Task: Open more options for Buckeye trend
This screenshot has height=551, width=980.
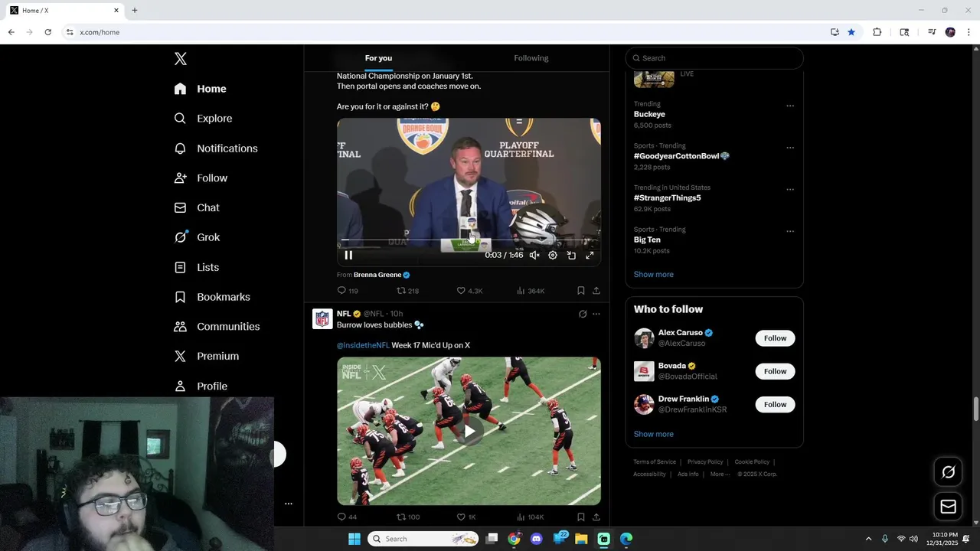Action: pos(790,106)
